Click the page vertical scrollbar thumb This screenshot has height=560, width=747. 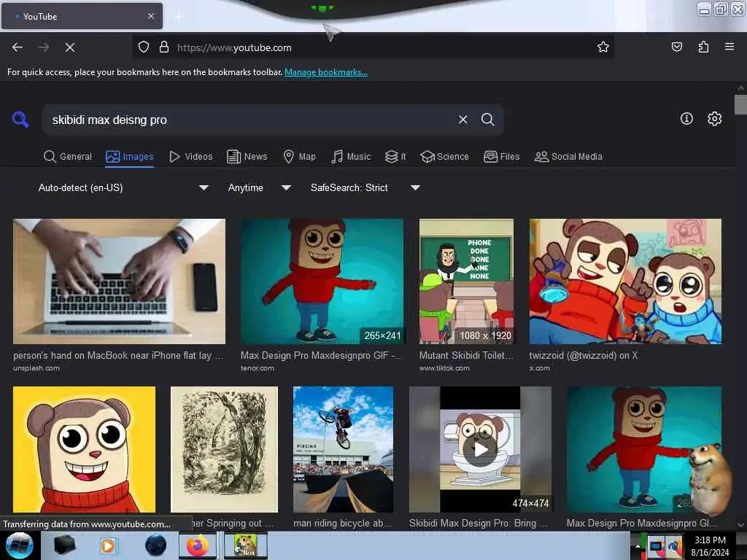click(740, 104)
